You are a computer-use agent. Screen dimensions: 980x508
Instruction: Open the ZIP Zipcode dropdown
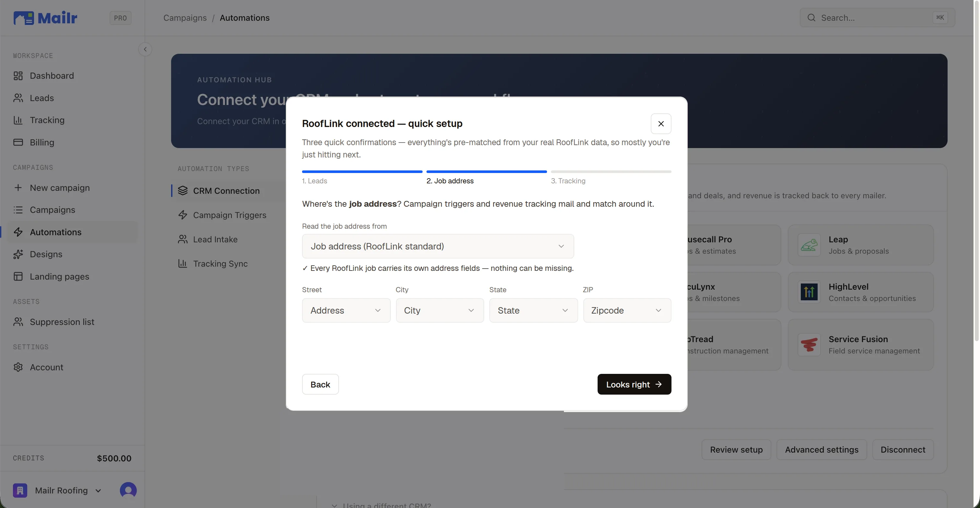(x=627, y=311)
